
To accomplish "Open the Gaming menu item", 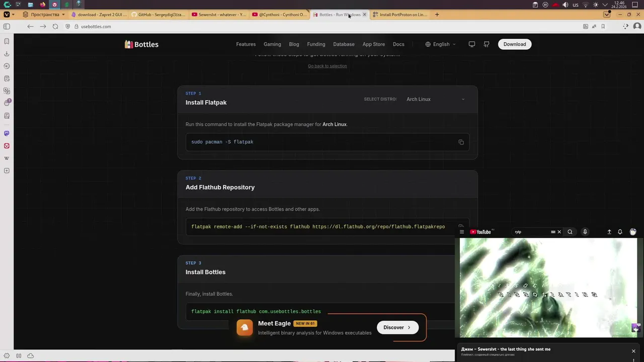I will click(x=272, y=44).
